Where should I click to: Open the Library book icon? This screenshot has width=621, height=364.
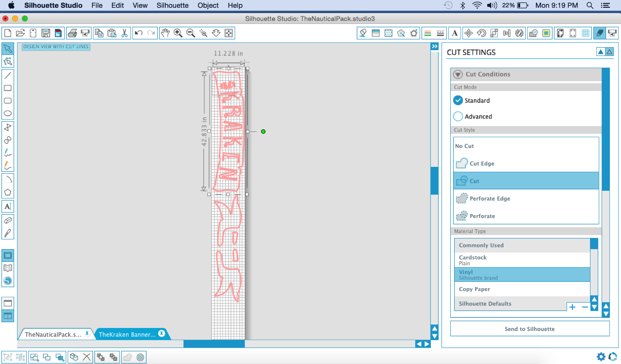point(8,268)
